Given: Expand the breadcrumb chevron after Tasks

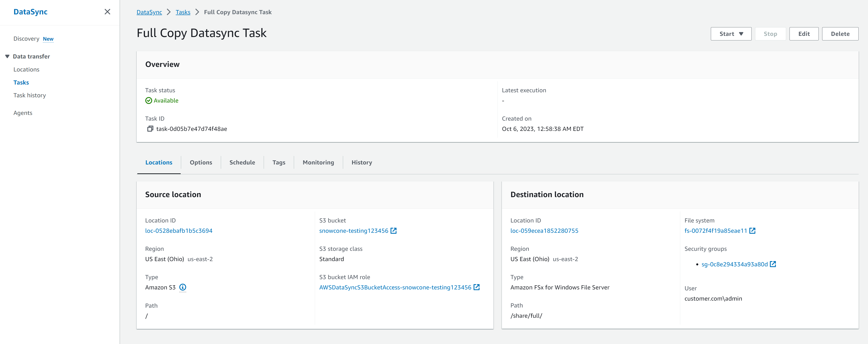Looking at the screenshot, I should coord(197,12).
